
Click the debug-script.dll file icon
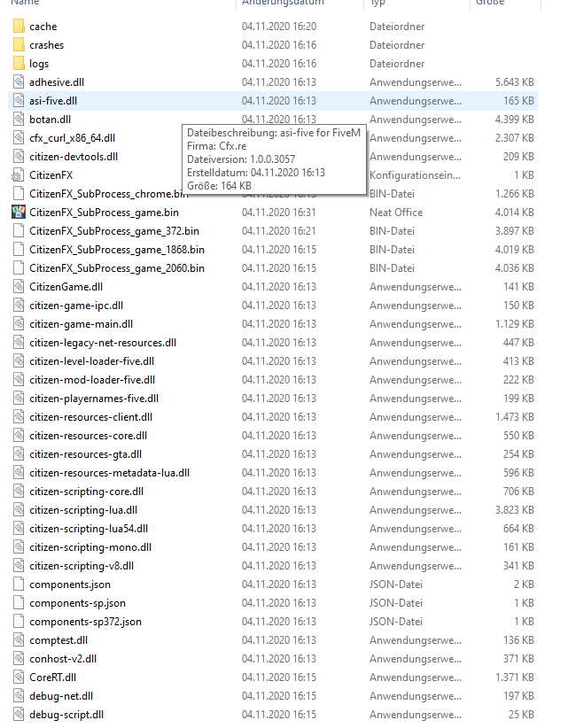click(x=19, y=714)
